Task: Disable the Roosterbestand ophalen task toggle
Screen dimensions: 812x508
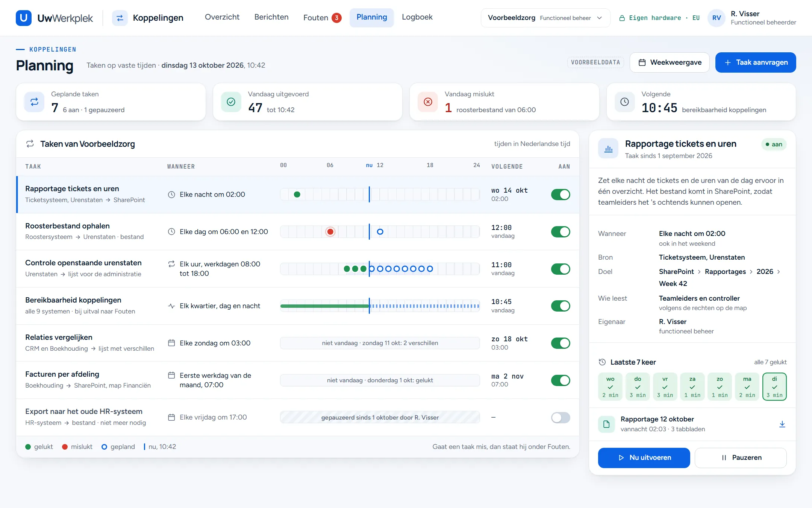Action: pos(561,232)
